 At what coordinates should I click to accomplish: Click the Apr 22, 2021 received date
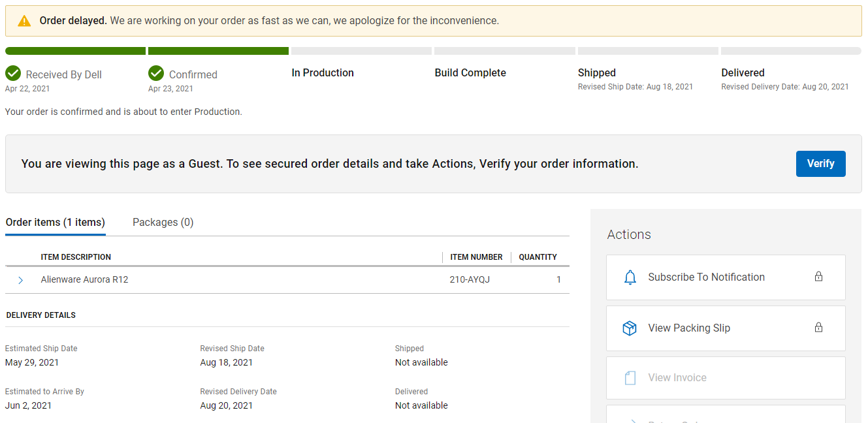(27, 89)
